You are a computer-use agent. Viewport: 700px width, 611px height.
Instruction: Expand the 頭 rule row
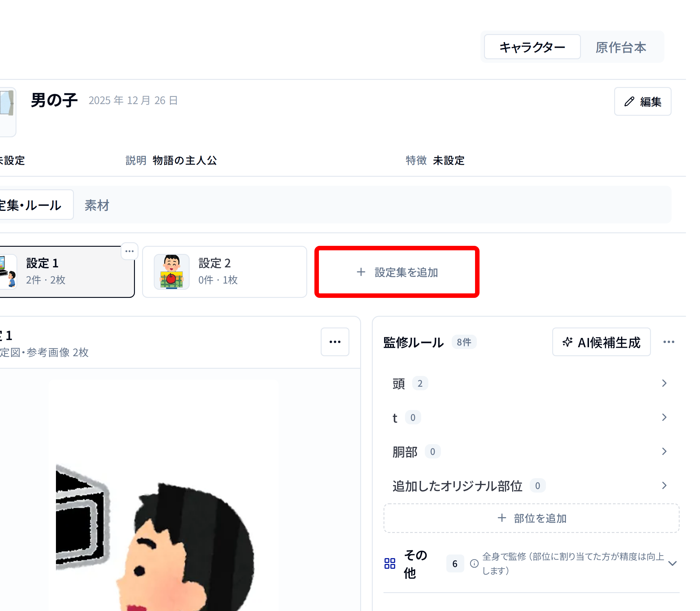[531, 383]
